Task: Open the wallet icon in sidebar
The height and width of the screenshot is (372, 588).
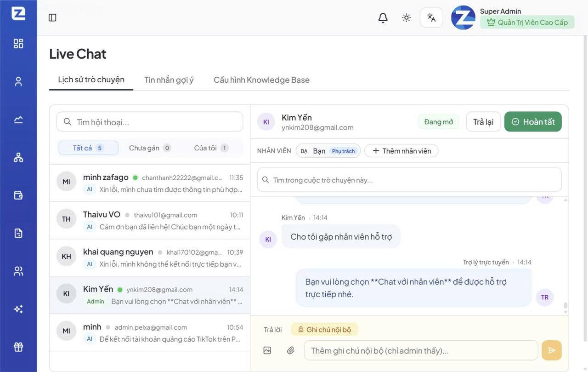Action: pos(18,195)
